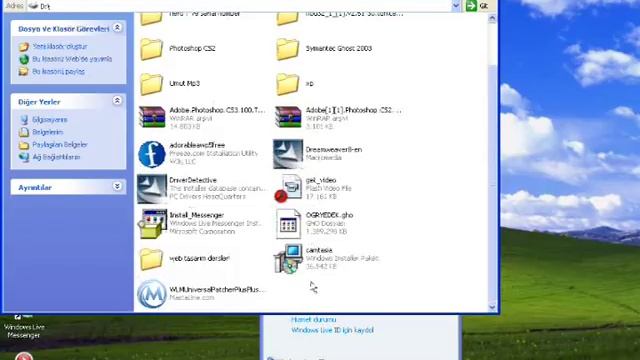This screenshot has width=640, height=360.
Task: Click the vertical scrollbar up arrow
Action: pos(492,18)
